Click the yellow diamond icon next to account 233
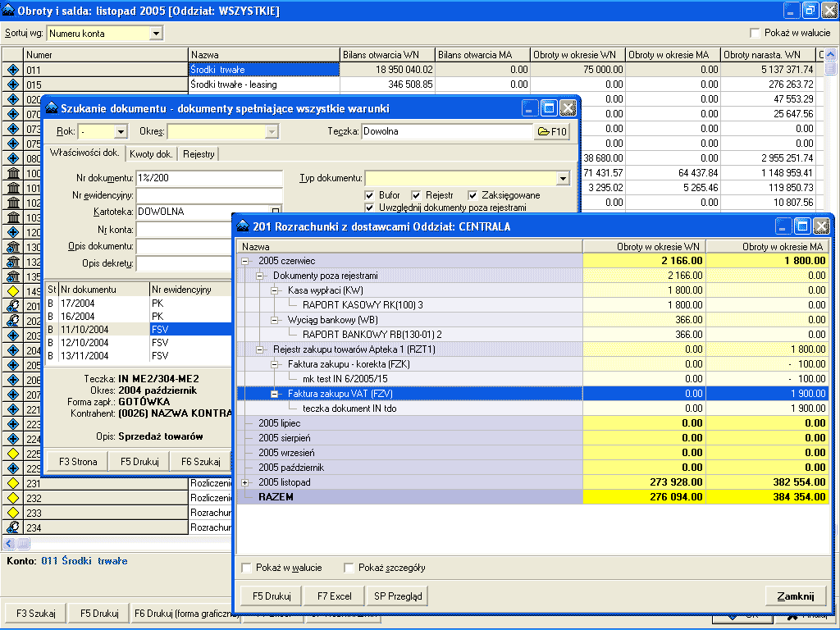The height and width of the screenshot is (630, 840). tap(12, 513)
